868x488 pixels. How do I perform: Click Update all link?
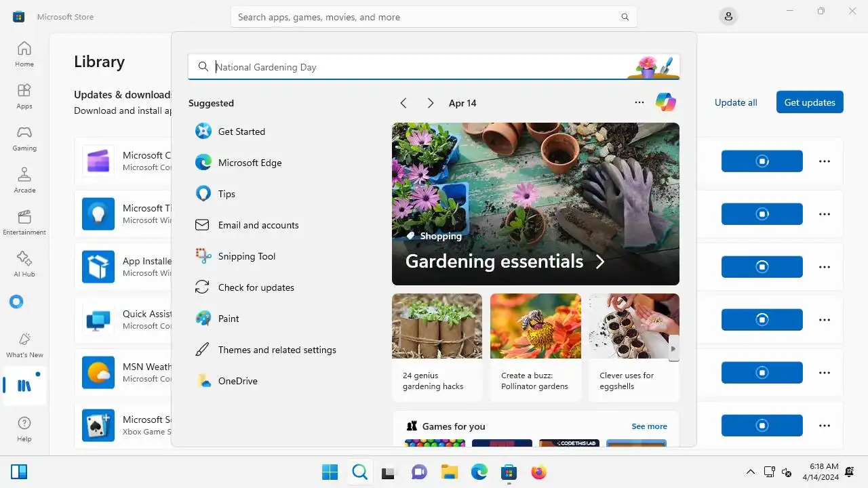point(736,102)
